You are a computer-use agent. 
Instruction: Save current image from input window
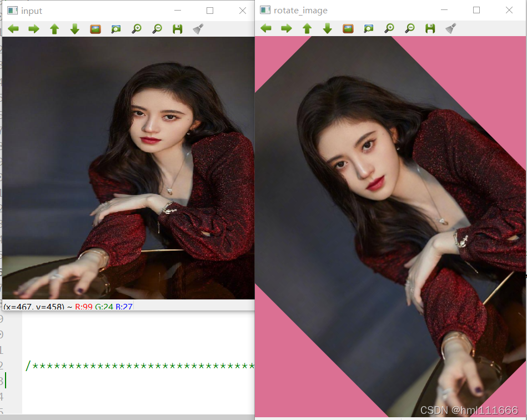(x=178, y=29)
